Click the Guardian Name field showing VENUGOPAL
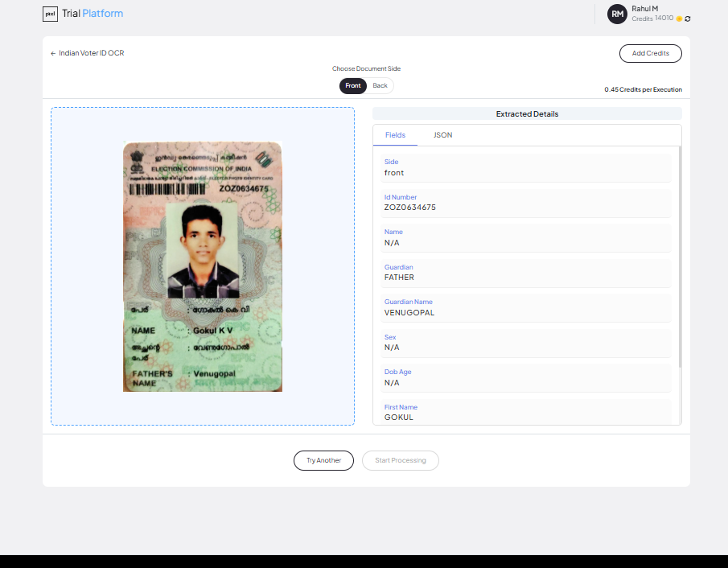This screenshot has height=568, width=728. pyautogui.click(x=527, y=307)
